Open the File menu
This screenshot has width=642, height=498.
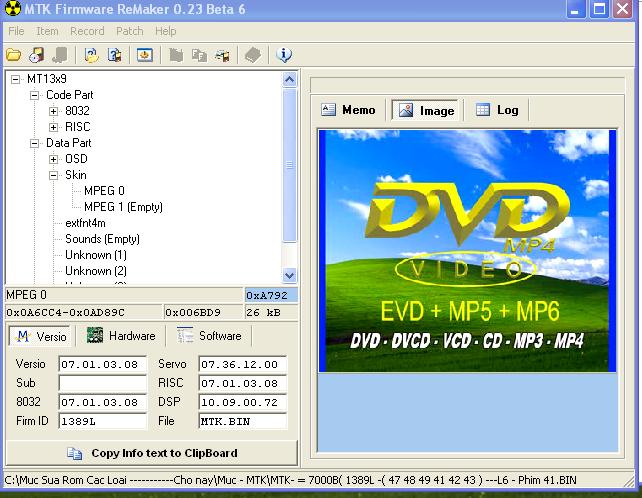click(16, 31)
